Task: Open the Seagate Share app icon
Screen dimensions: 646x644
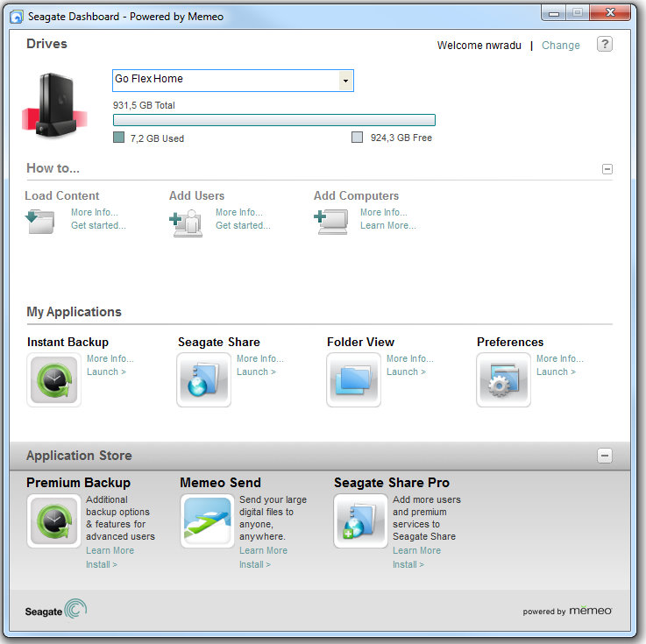Action: [203, 379]
